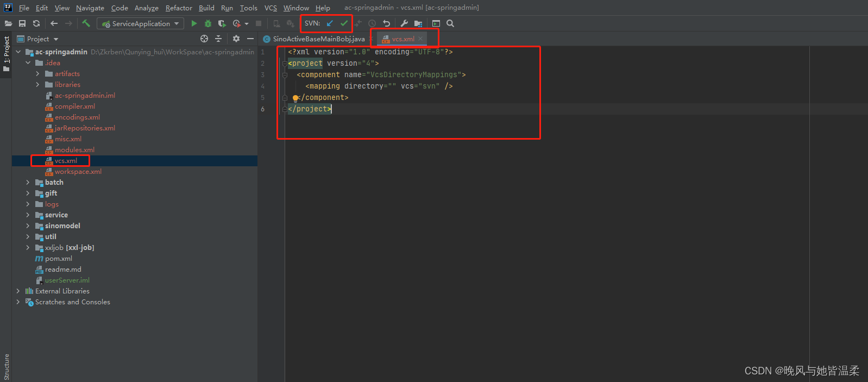This screenshot has width=868, height=382.
Task: Click the intention lightbulb in the editor gutter
Action: click(295, 98)
